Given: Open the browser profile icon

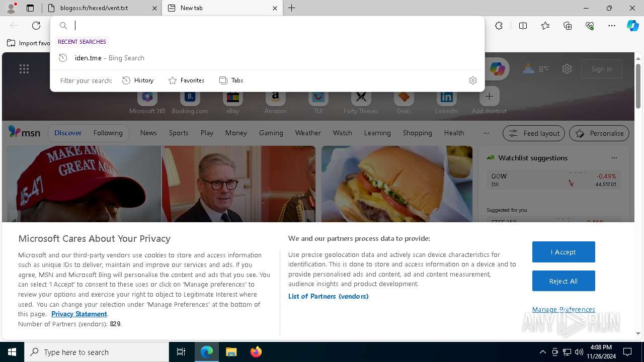Looking at the screenshot, I should click(11, 8).
